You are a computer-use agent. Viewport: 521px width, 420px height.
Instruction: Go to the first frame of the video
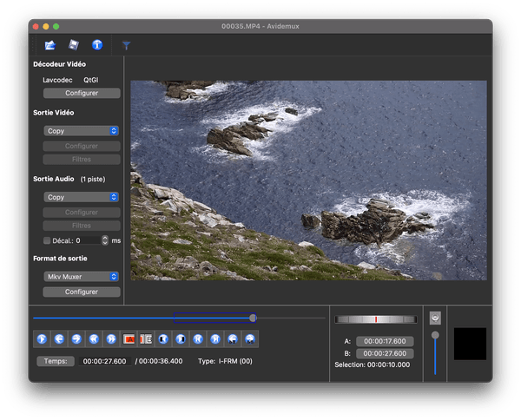tap(198, 339)
